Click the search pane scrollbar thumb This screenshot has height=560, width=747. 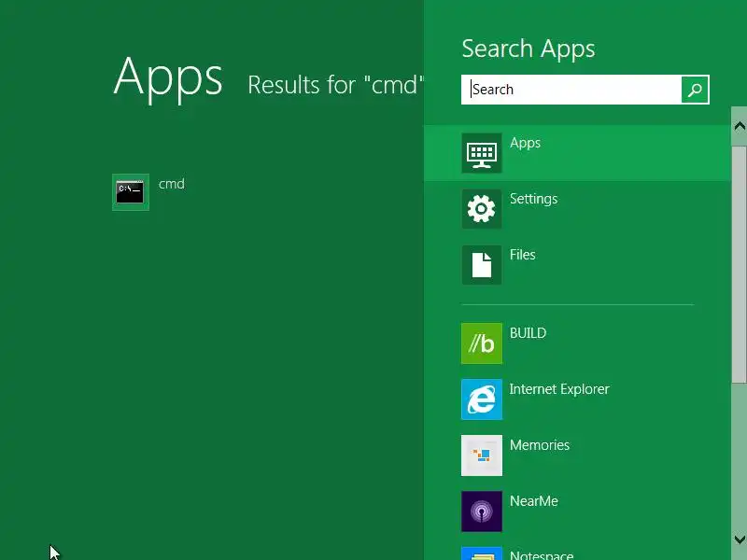pyautogui.click(x=740, y=264)
